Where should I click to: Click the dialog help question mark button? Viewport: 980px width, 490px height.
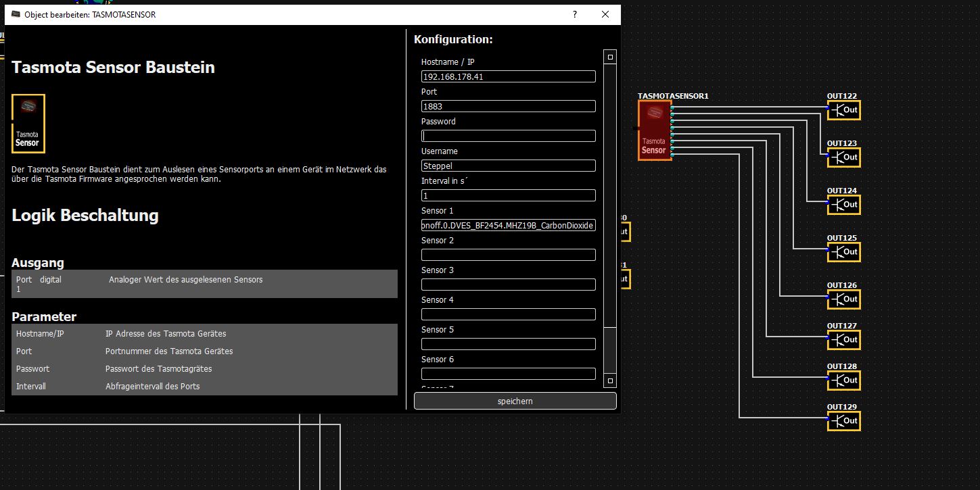(x=575, y=14)
